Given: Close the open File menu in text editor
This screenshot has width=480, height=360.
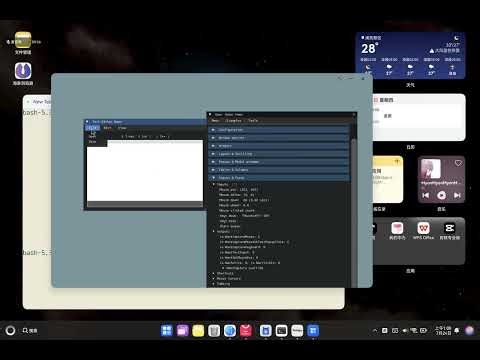Looking at the screenshot, I should (x=92, y=128).
